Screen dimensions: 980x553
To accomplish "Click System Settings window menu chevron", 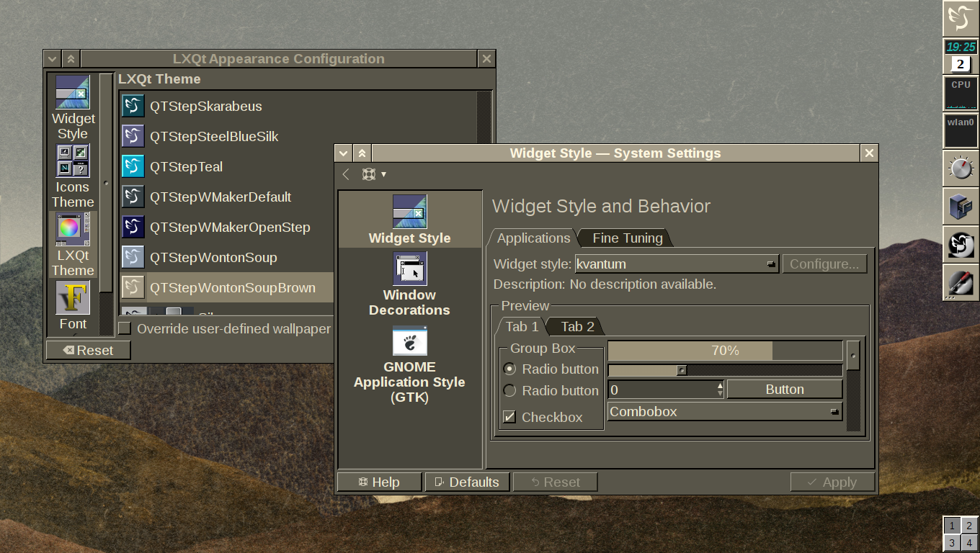I will pos(344,153).
